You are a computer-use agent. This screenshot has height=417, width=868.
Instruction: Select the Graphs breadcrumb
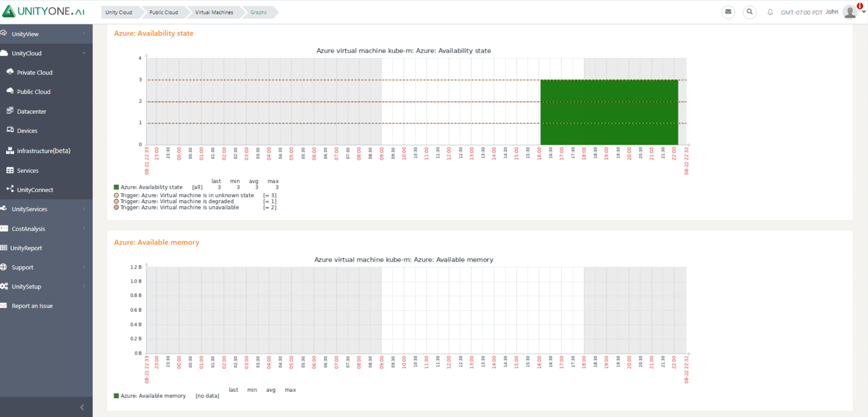pos(258,13)
